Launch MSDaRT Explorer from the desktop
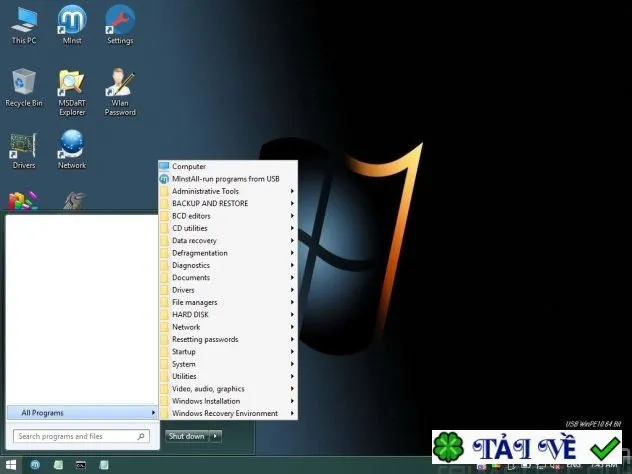 [x=72, y=92]
